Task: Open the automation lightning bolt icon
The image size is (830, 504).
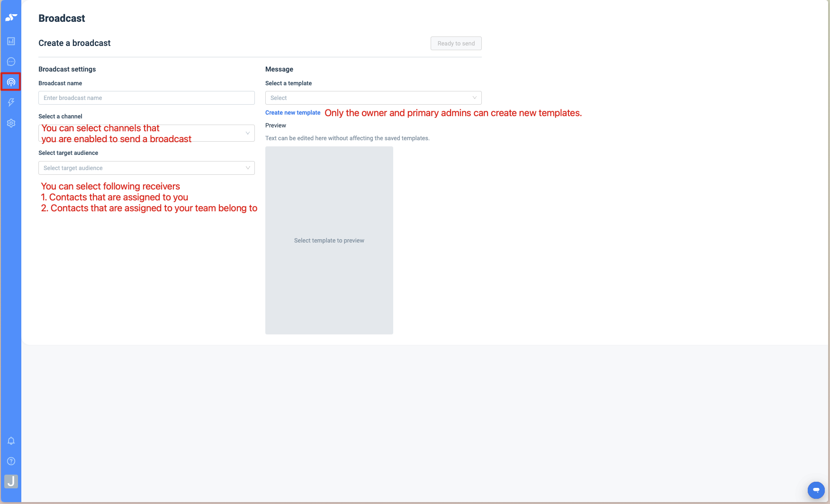Action: click(11, 102)
